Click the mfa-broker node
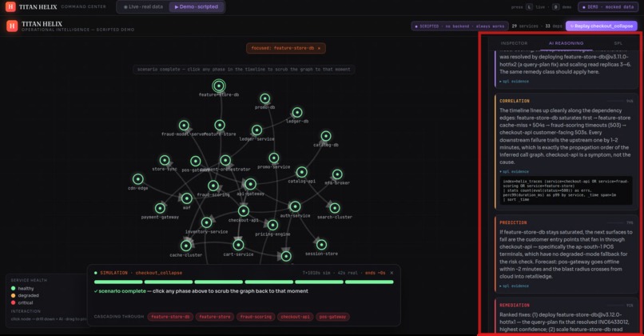The width and height of the screenshot is (644, 336). tap(337, 174)
